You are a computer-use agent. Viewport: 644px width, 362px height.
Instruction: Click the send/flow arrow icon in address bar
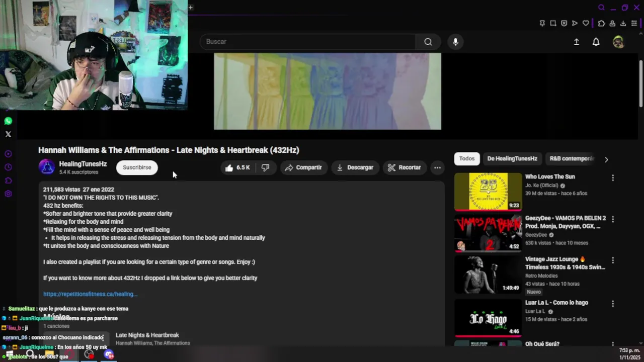click(575, 23)
